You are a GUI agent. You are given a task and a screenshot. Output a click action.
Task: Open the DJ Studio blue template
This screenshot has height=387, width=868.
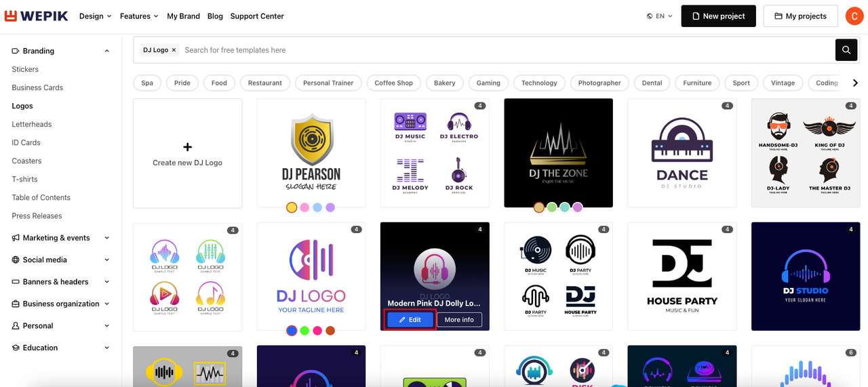point(806,277)
